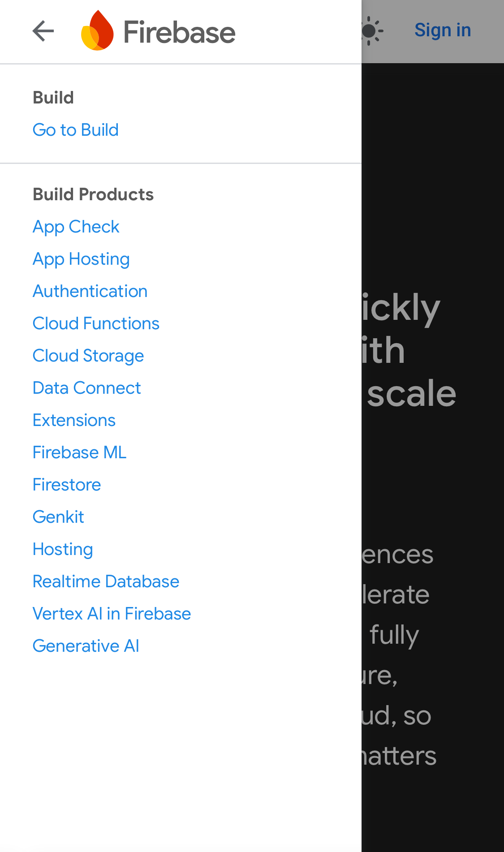Navigate to Authentication
This screenshot has height=852, width=504.
[x=90, y=291]
